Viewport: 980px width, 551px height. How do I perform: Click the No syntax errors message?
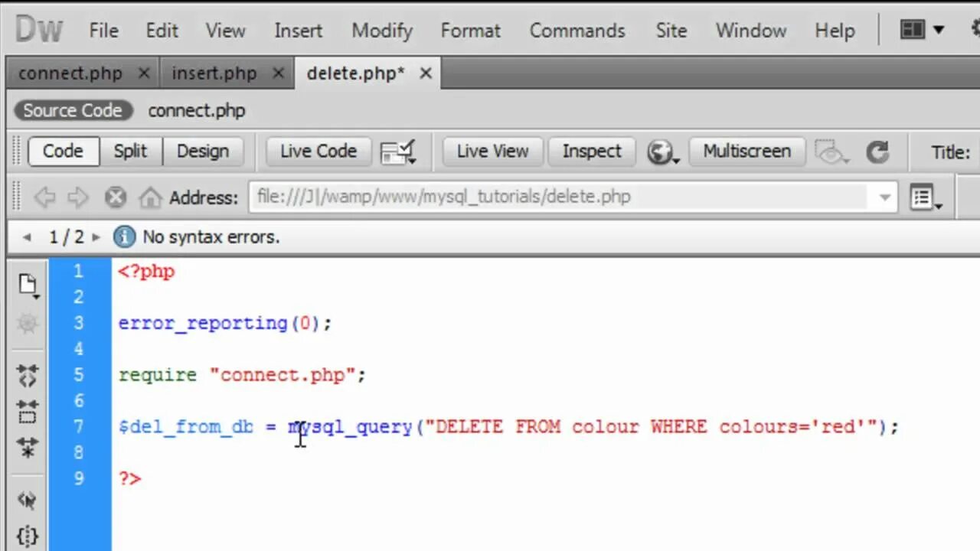211,237
